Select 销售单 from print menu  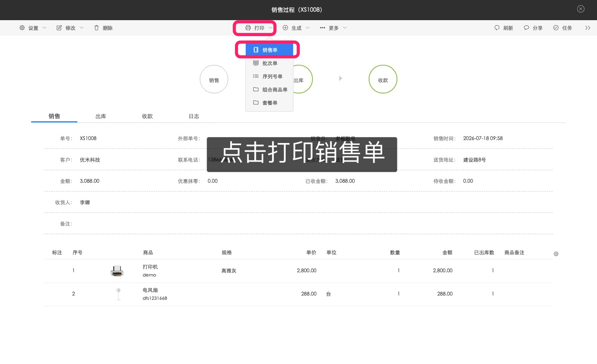pyautogui.click(x=269, y=50)
